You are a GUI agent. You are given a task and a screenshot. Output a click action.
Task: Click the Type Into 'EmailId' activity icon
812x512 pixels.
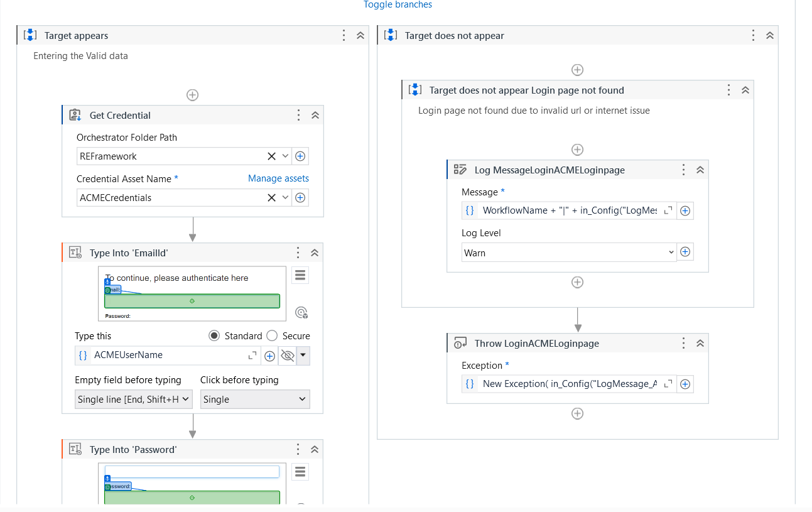coord(75,252)
